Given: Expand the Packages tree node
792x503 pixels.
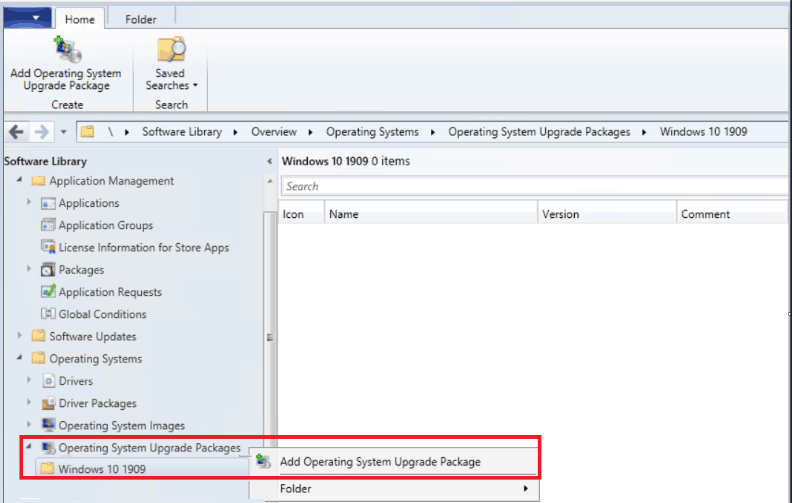Looking at the screenshot, I should 29,269.
